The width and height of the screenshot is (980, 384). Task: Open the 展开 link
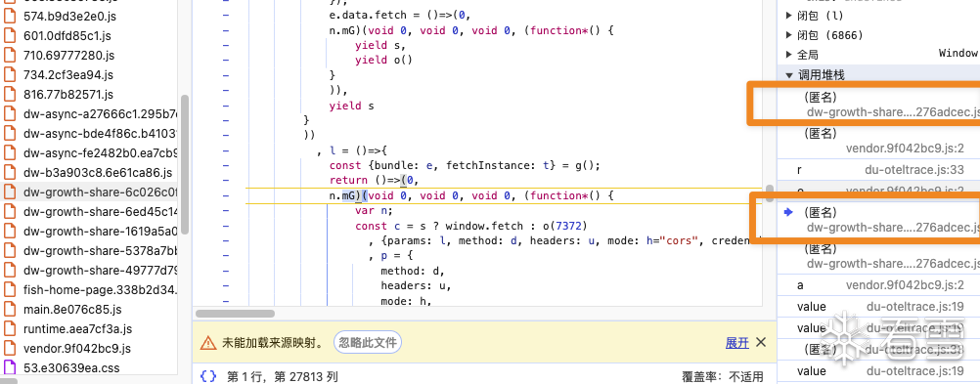736,342
